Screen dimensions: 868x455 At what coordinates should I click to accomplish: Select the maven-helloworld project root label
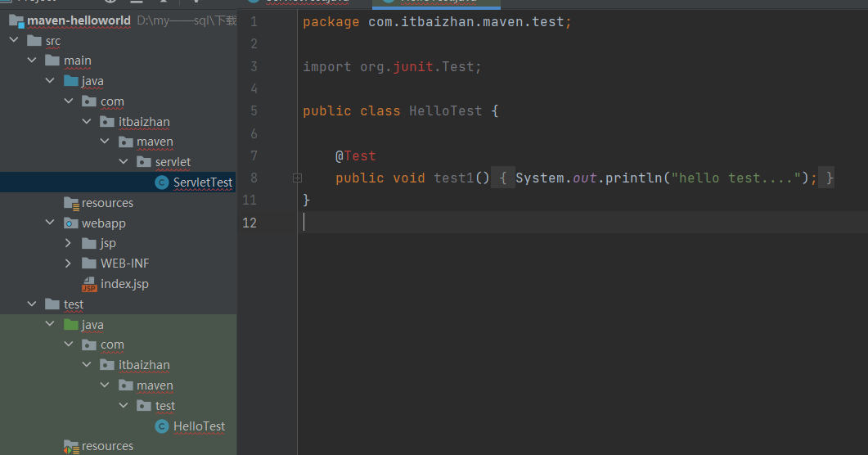click(x=79, y=21)
